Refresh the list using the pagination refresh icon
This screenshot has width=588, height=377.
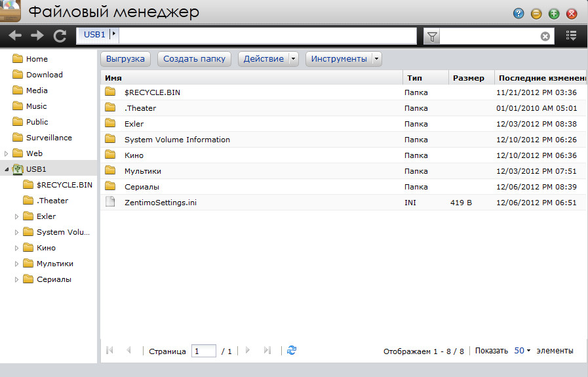[x=292, y=351]
